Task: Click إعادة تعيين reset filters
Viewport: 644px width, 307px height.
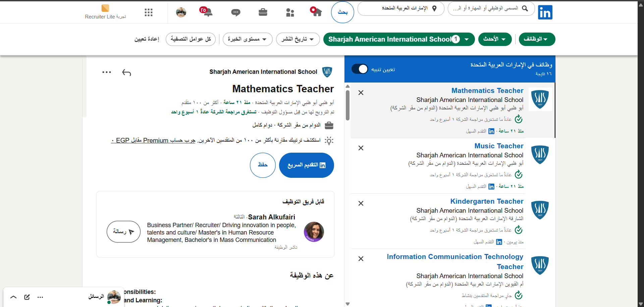Action: [147, 39]
